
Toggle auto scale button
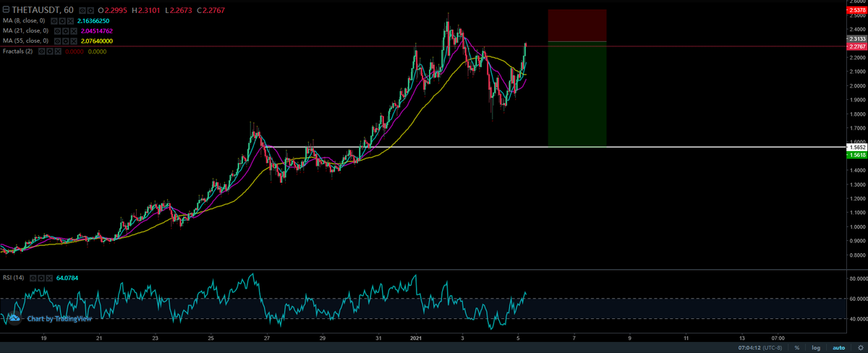coord(839,348)
